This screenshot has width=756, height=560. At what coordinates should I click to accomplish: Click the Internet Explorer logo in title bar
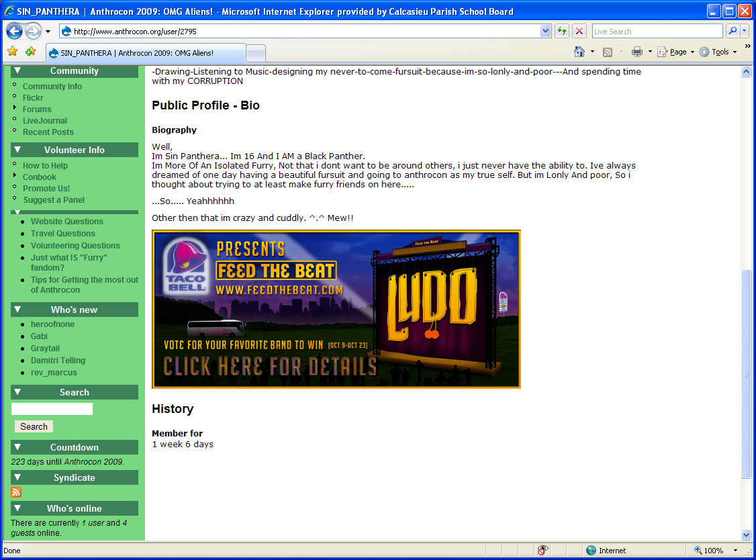point(9,11)
